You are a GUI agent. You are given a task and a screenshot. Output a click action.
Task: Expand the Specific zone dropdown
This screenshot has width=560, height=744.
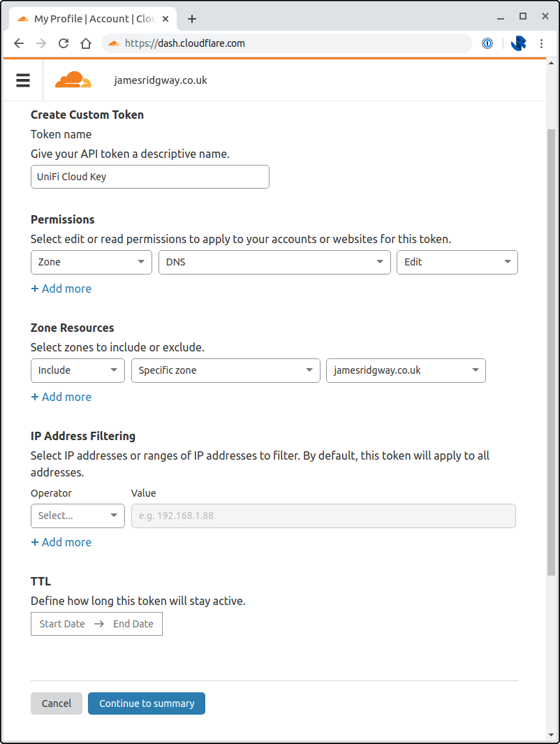click(x=226, y=370)
